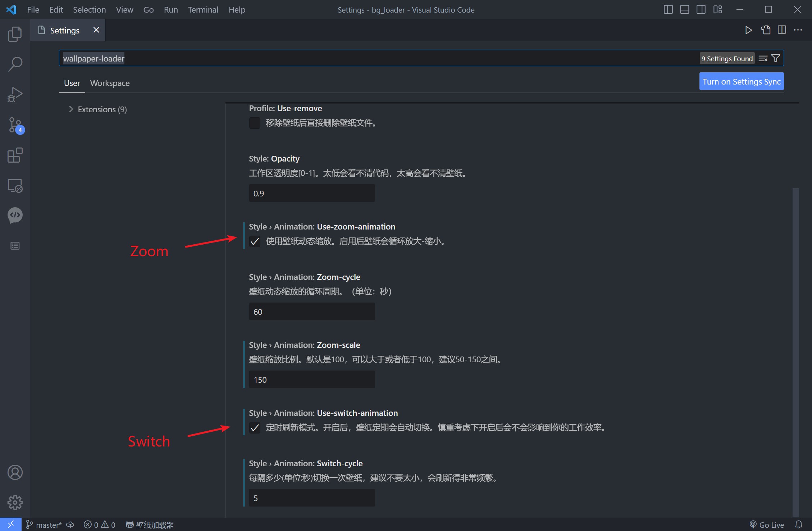This screenshot has height=531, width=812.
Task: Open the Search view icon
Action: [15, 64]
